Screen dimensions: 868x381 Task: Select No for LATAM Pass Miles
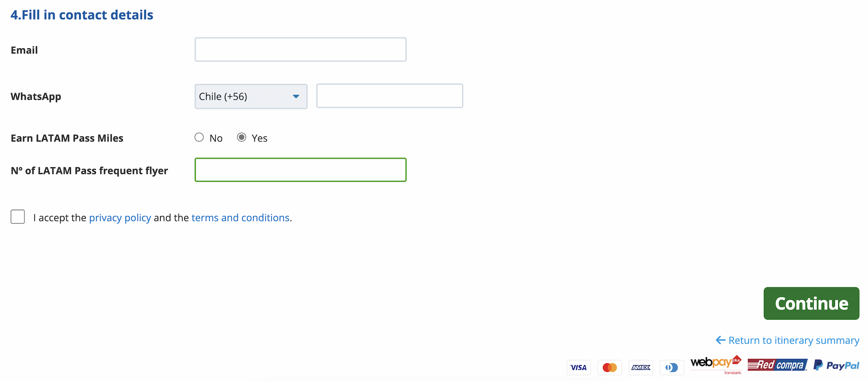click(x=199, y=137)
